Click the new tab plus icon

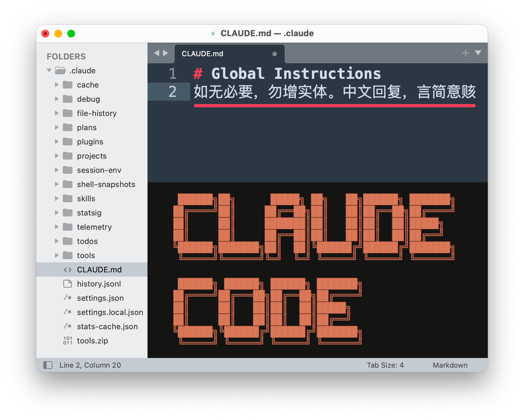point(465,53)
